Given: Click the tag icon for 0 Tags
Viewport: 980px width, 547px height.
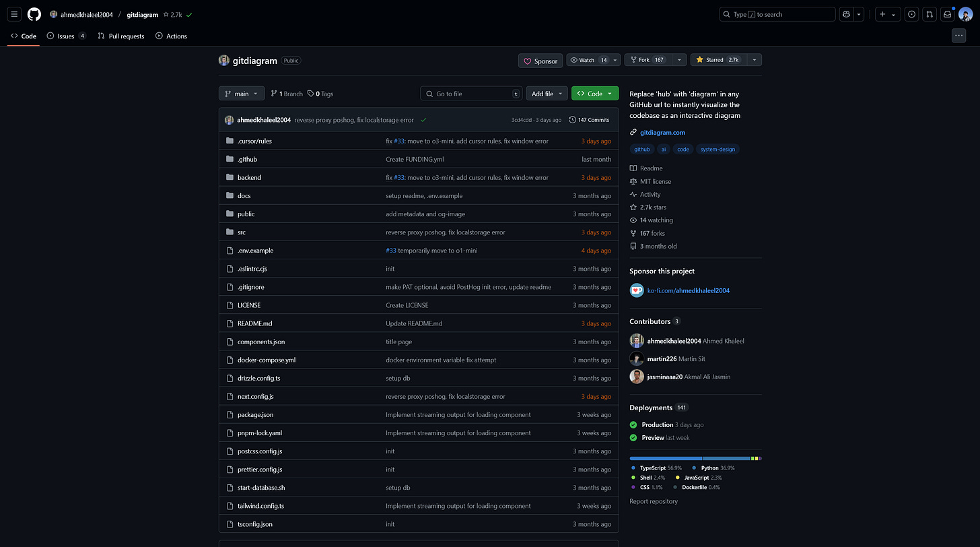Looking at the screenshot, I should click(311, 94).
